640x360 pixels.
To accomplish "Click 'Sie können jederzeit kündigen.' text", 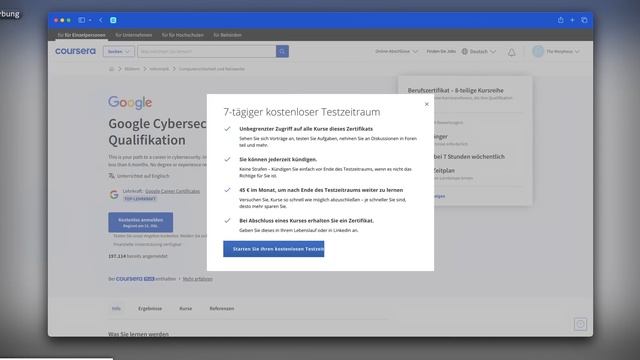I will [x=278, y=159].
